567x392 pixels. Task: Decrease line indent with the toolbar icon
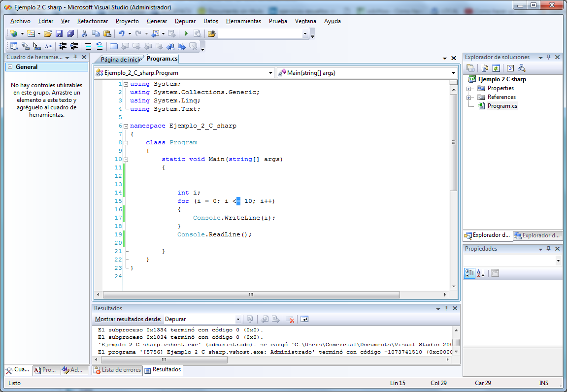63,46
